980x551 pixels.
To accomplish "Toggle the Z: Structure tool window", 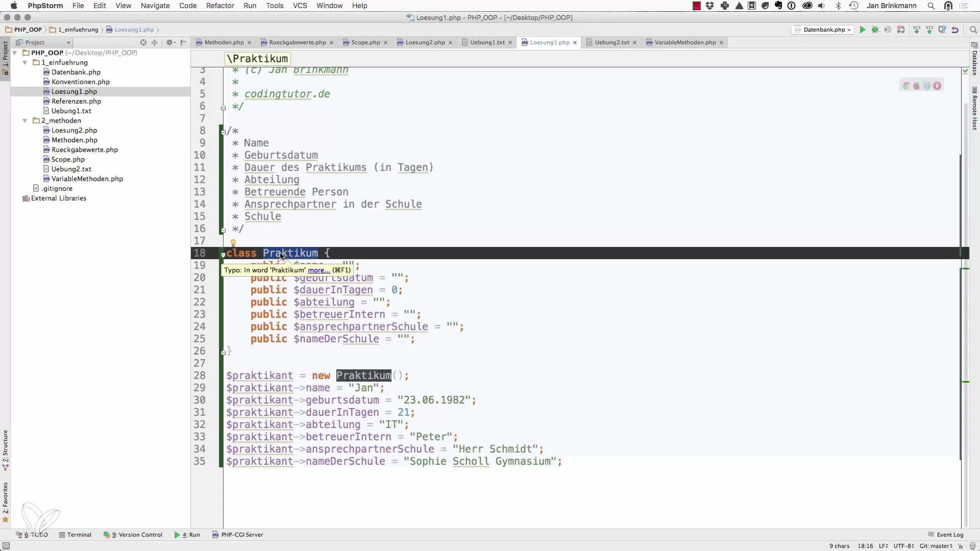I will pos(5,450).
